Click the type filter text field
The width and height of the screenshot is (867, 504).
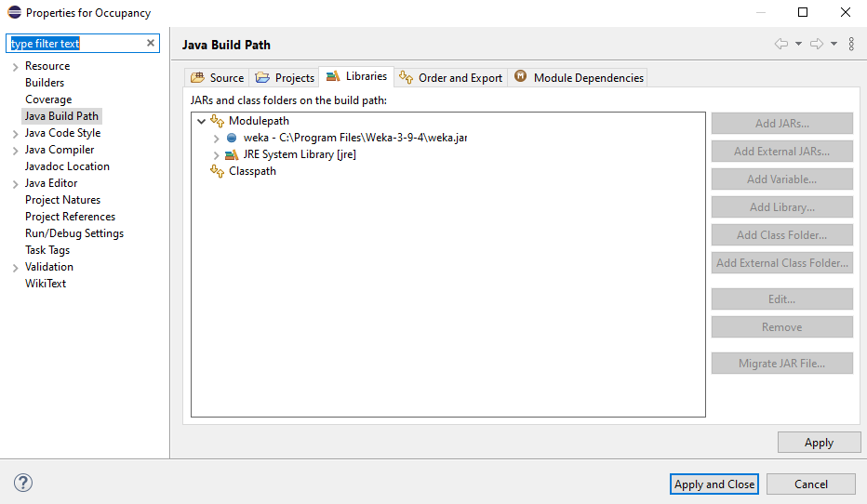[x=74, y=44]
